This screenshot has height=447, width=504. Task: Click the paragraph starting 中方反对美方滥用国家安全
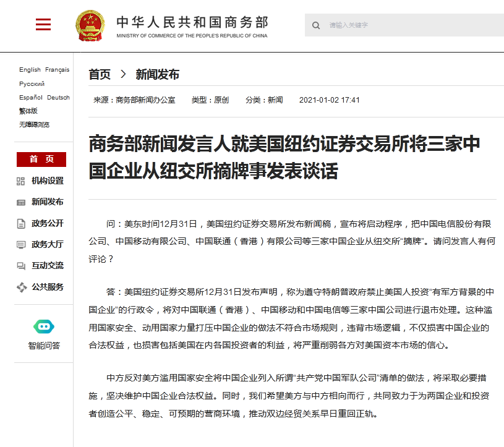coord(289,396)
